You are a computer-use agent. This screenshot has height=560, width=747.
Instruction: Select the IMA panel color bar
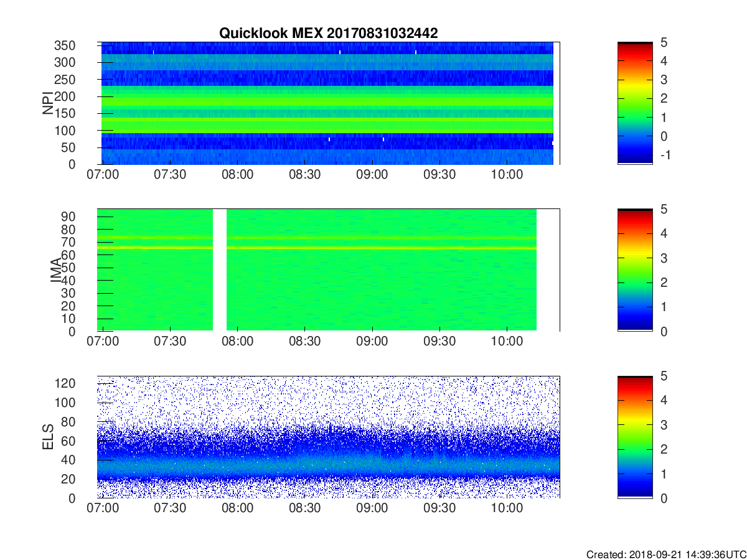(x=635, y=270)
